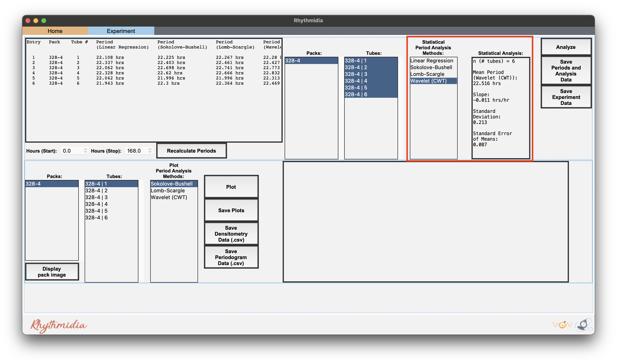The height and width of the screenshot is (364, 617).
Task: Click the Recalculate Periods button
Action: point(191,151)
